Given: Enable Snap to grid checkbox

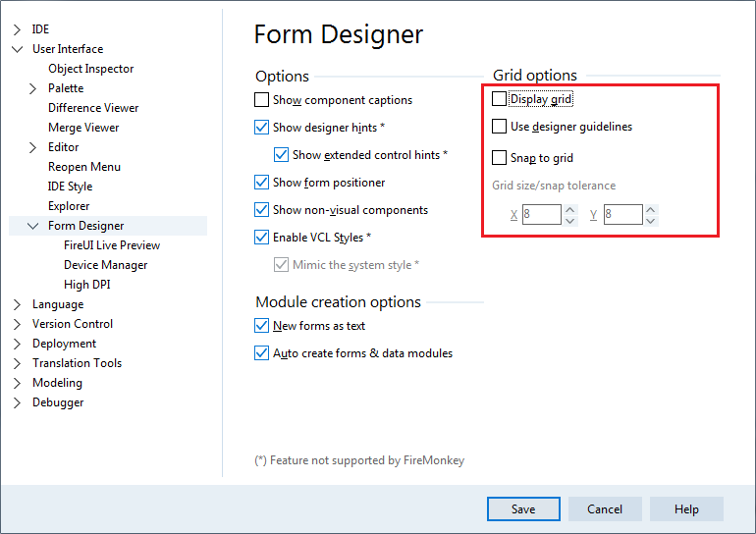Looking at the screenshot, I should tap(499, 158).
